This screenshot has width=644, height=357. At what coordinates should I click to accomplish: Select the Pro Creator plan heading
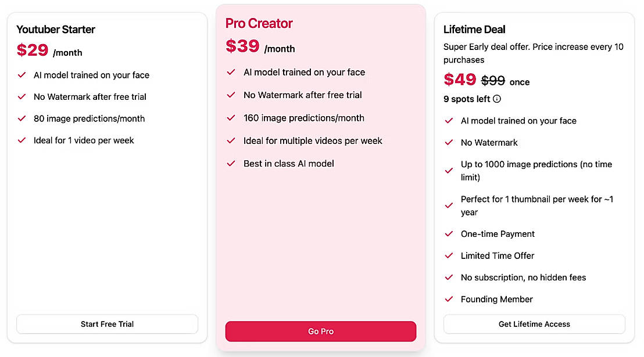point(259,24)
